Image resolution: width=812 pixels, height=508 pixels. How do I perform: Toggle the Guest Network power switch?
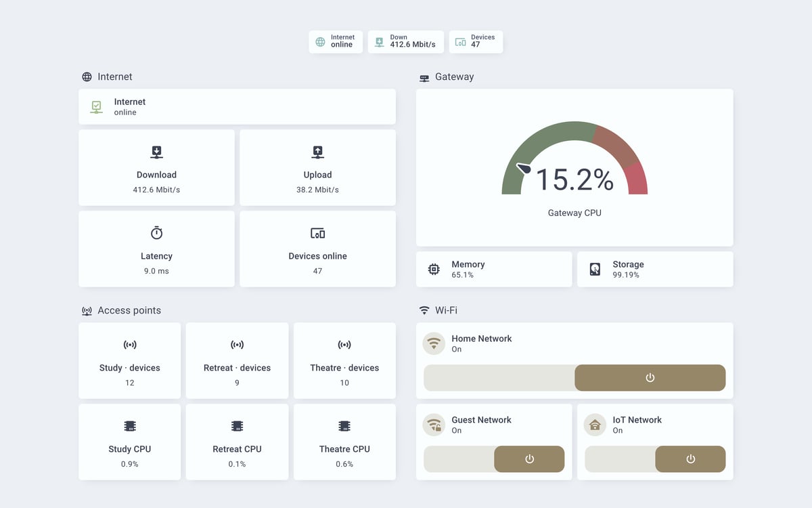coord(494,459)
